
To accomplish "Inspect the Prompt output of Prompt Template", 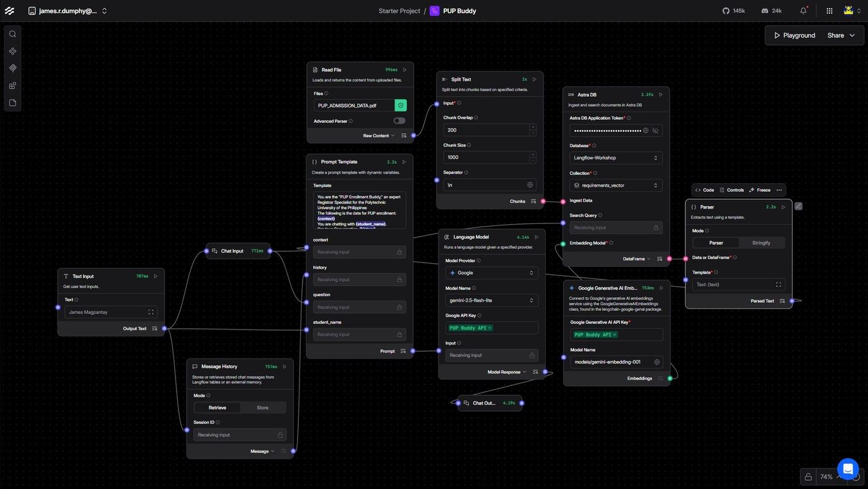I will pyautogui.click(x=403, y=351).
